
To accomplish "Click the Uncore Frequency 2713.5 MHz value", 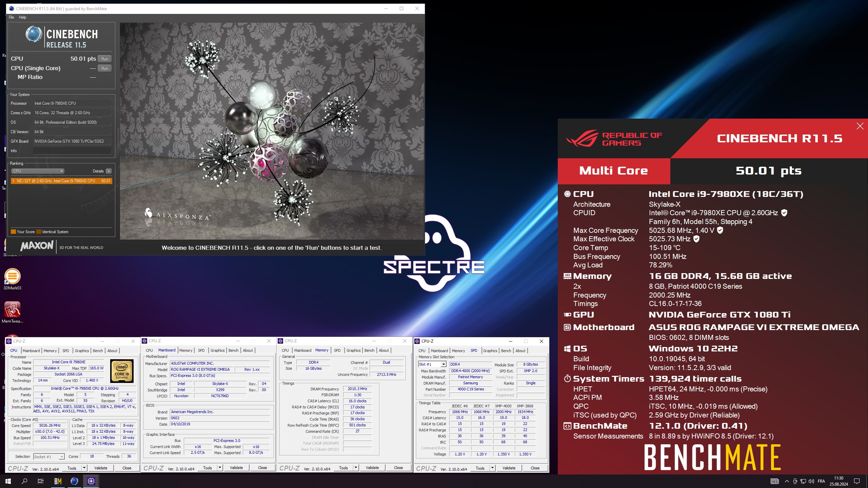I will [387, 374].
